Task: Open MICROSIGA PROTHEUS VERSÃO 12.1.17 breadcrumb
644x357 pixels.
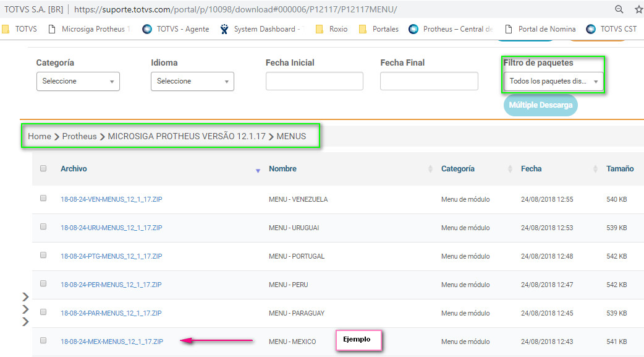Action: click(187, 136)
